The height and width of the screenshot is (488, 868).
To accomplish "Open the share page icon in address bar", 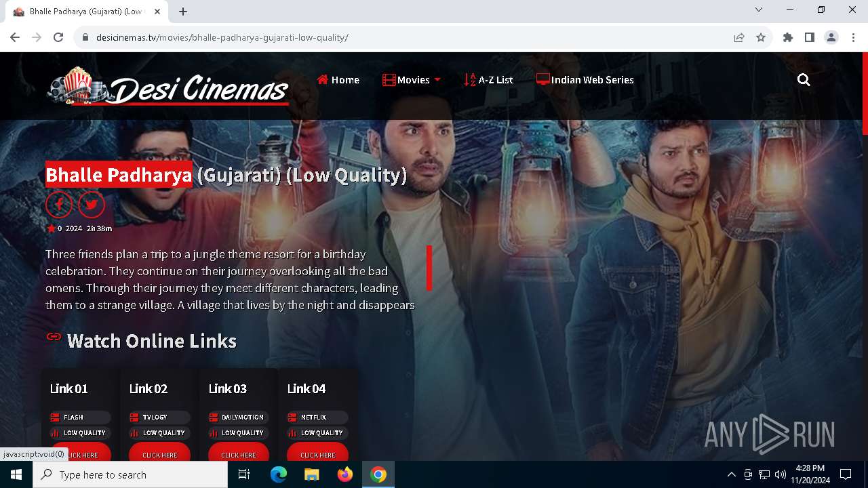I will click(739, 37).
